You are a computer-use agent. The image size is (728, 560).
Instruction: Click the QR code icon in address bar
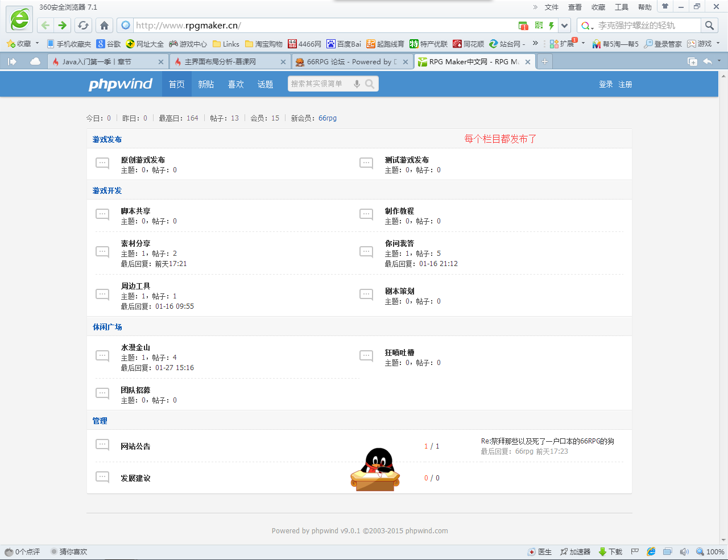tap(539, 25)
